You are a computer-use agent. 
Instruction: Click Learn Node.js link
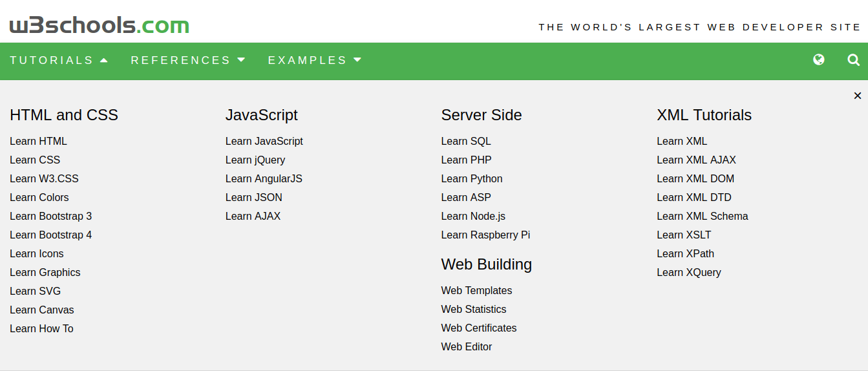point(473,216)
